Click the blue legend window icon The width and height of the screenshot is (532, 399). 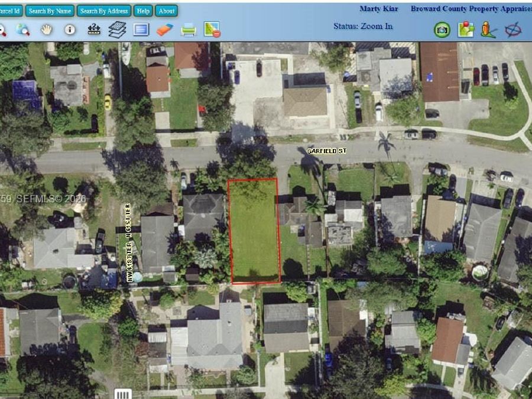pyautogui.click(x=141, y=30)
